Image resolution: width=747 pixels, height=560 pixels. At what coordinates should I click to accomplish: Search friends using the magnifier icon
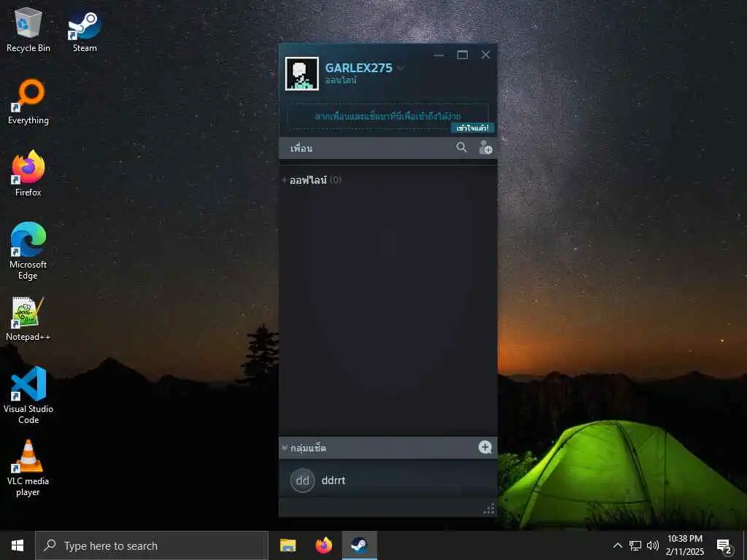tap(461, 147)
